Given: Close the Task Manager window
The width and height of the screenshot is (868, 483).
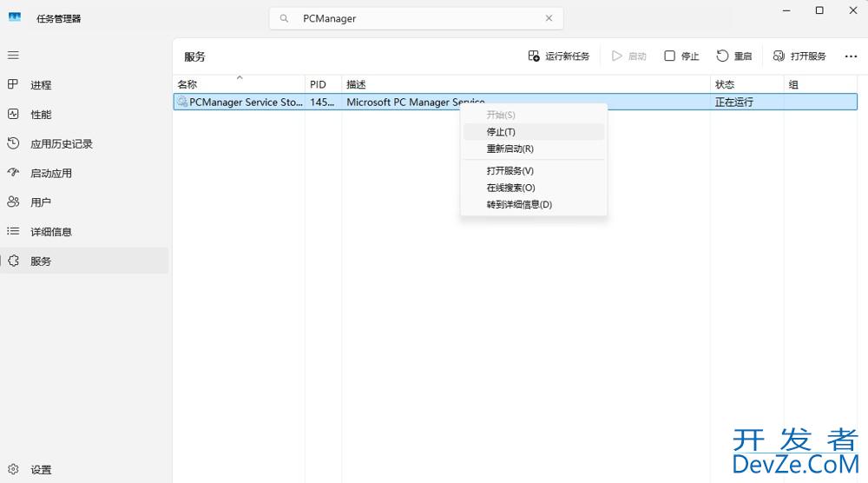Looking at the screenshot, I should [853, 10].
